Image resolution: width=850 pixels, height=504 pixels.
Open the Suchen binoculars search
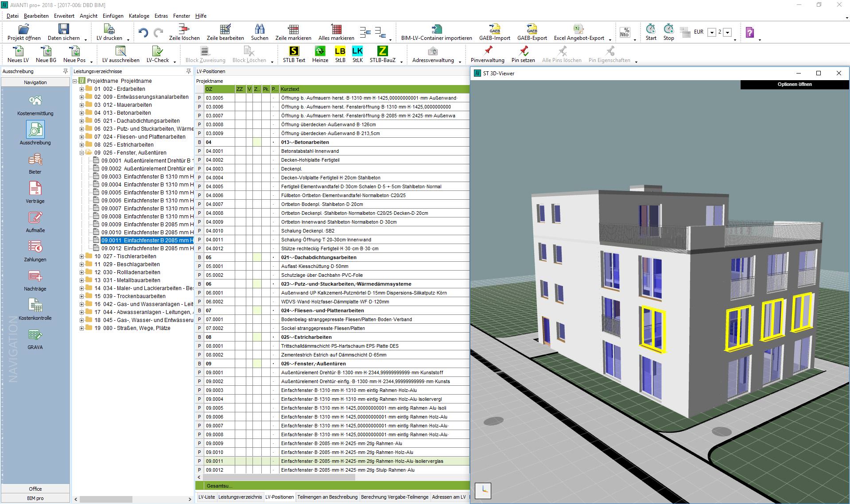pyautogui.click(x=260, y=32)
